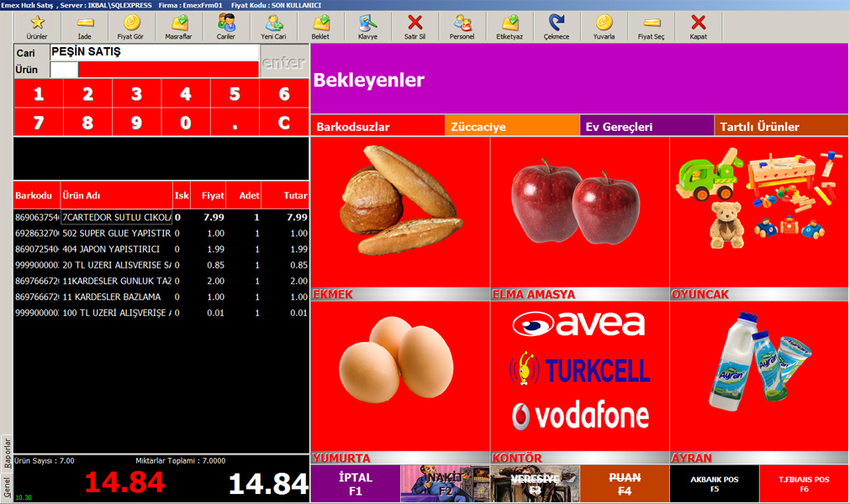Image resolution: width=850 pixels, height=504 pixels.
Task: Open the Masraflar expenses icon
Action: click(179, 27)
